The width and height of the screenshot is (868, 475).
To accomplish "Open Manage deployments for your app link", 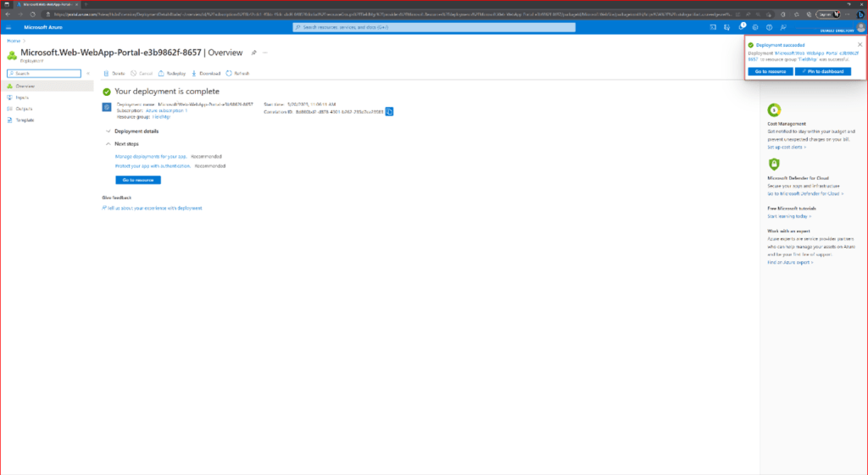I will pos(151,157).
